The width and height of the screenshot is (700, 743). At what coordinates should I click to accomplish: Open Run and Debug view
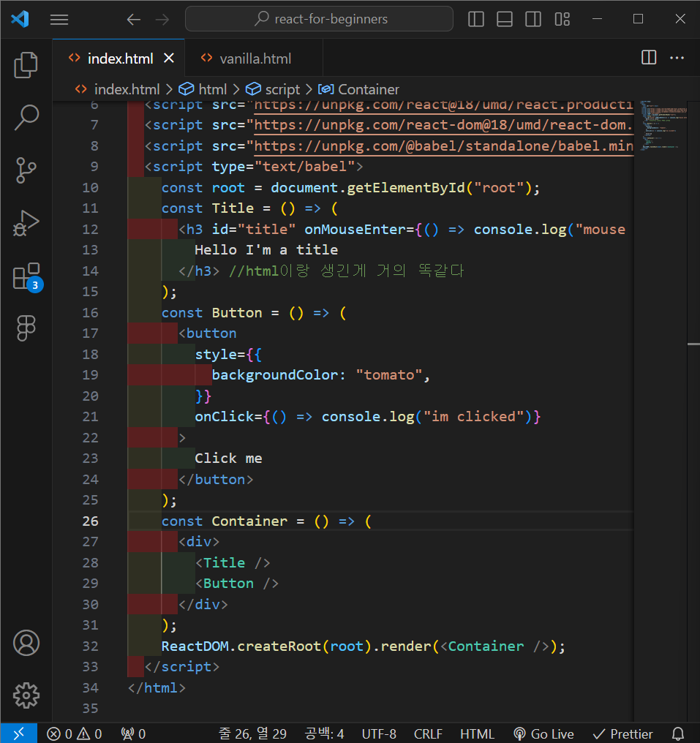(26, 222)
